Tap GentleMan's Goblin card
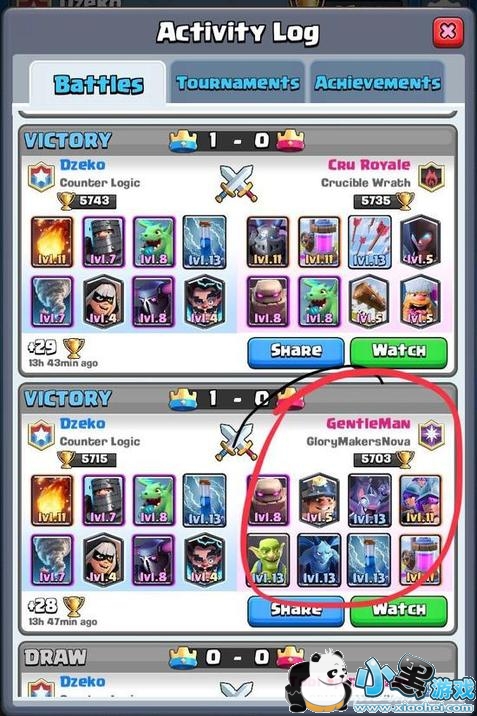477x716 pixels. (268, 560)
